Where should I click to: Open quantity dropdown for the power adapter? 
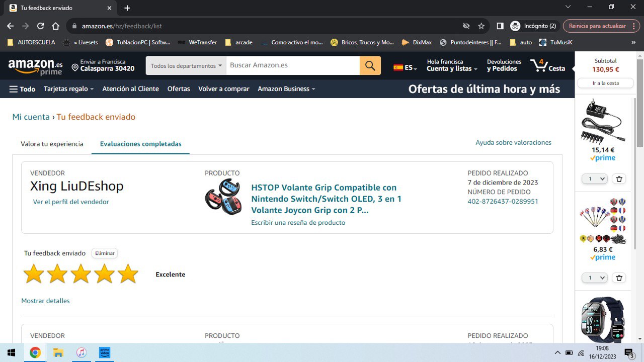595,179
